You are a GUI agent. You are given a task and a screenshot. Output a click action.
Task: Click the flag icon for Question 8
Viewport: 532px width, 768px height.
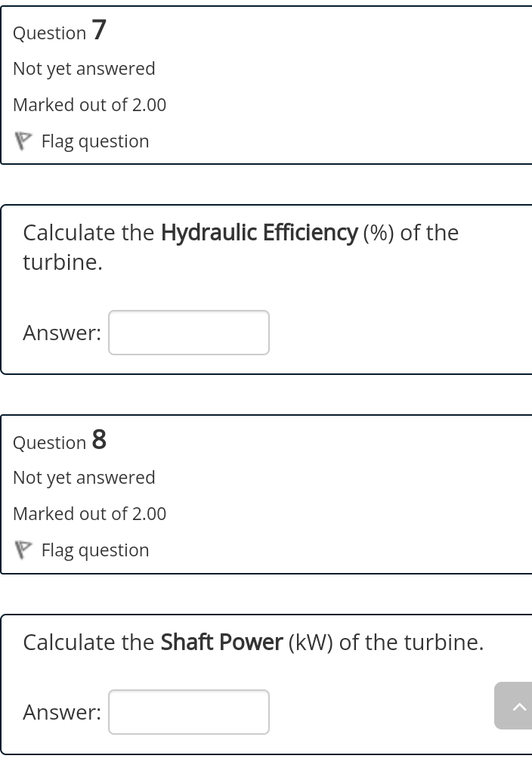coord(23,550)
